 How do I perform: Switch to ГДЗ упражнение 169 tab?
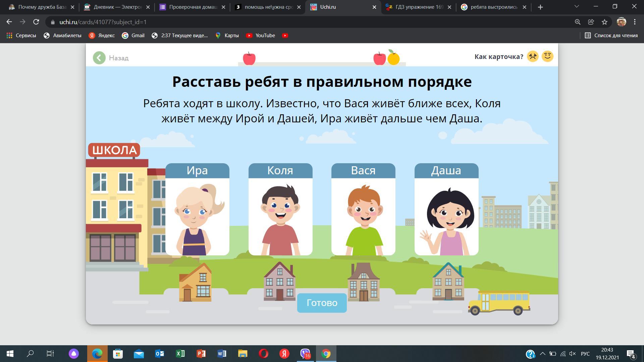coord(419,7)
